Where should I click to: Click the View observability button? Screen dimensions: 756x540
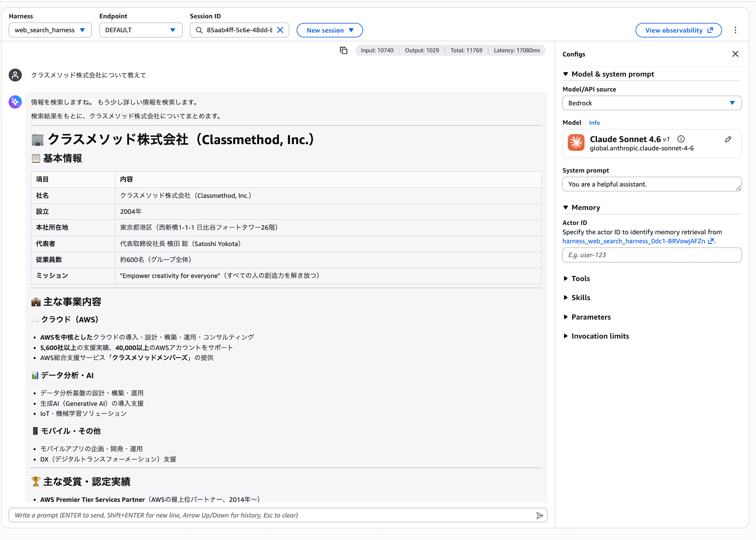click(x=679, y=30)
